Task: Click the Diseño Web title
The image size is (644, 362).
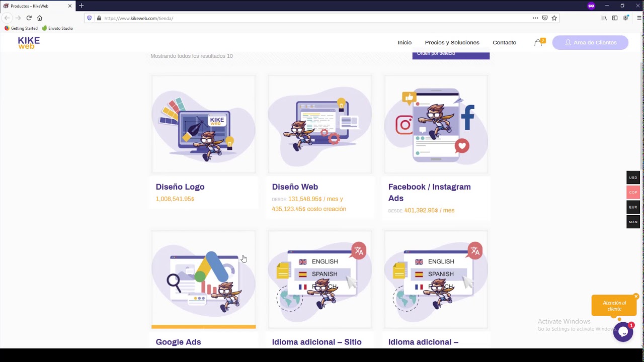Action: (x=295, y=187)
